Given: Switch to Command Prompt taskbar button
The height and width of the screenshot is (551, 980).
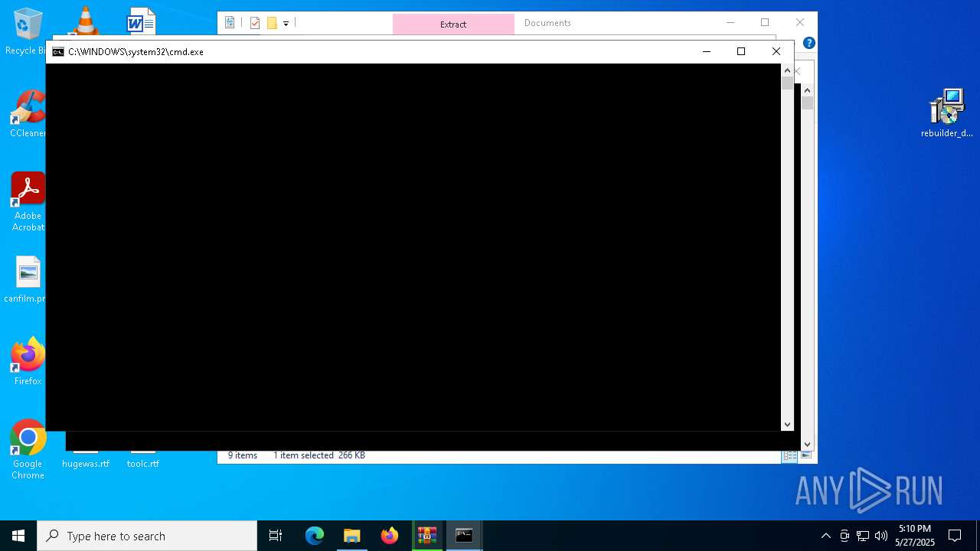Looking at the screenshot, I should click(x=464, y=536).
